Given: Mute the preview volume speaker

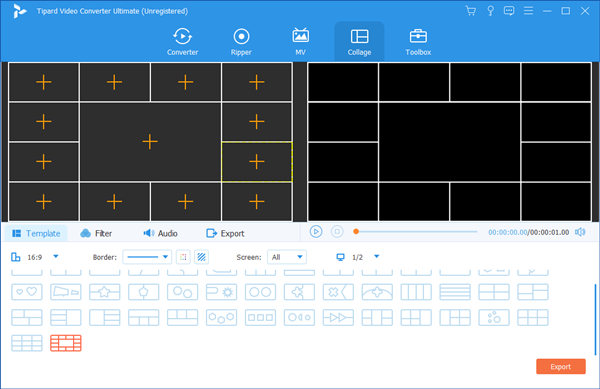Looking at the screenshot, I should point(580,232).
